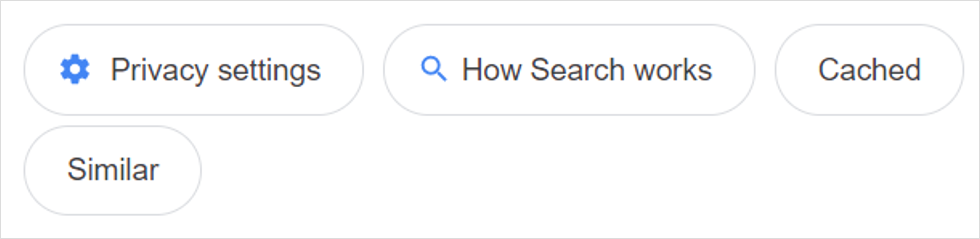
Task: Select the gear icon beside Privacy settings
Action: point(75,69)
